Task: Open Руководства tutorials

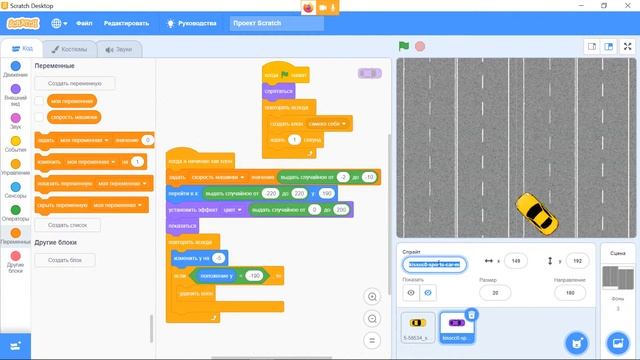Action: tap(192, 23)
